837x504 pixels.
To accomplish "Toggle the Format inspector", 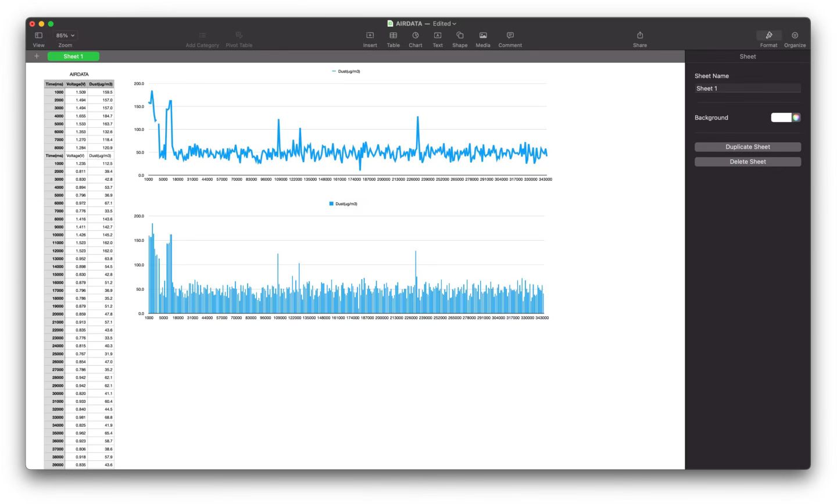I will click(768, 35).
